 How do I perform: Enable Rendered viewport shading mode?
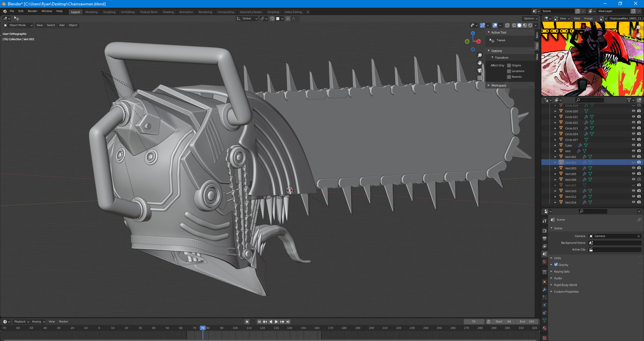529,25
